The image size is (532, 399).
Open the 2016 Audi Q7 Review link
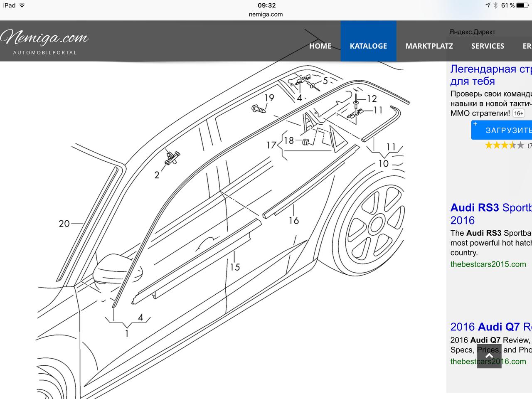click(490, 327)
